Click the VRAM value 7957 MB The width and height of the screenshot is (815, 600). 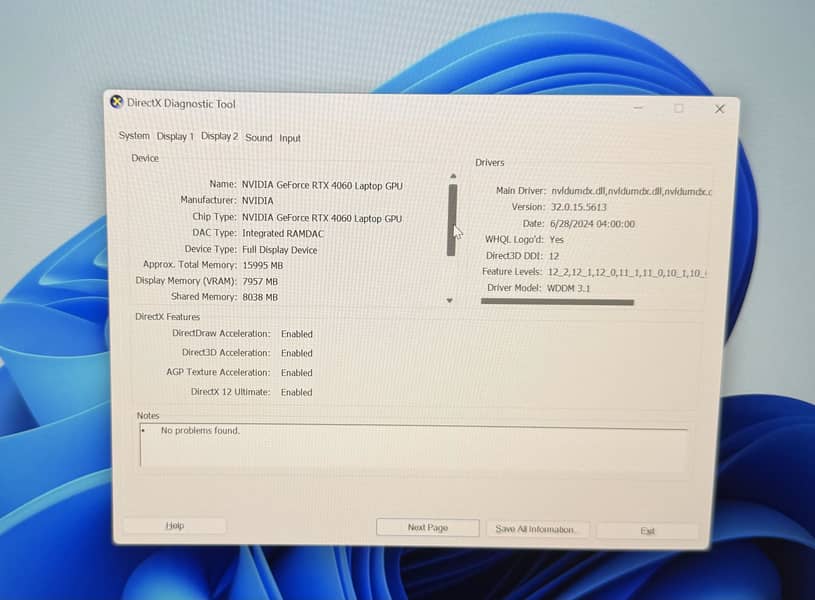pos(260,281)
